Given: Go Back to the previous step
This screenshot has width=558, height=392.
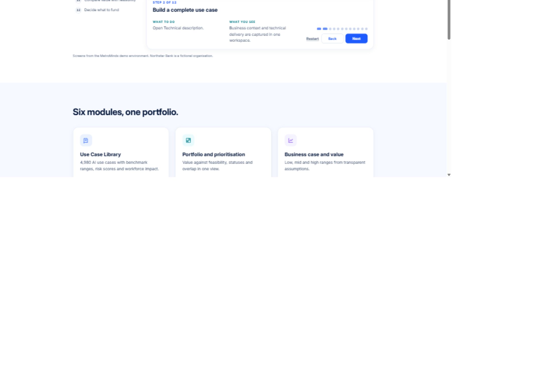Looking at the screenshot, I should [332, 39].
